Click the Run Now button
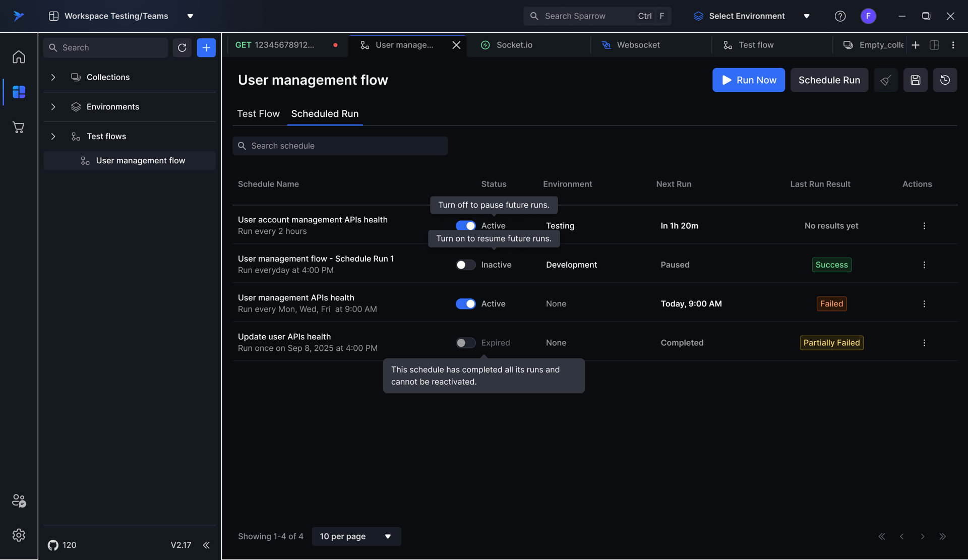968x560 pixels. [748, 80]
